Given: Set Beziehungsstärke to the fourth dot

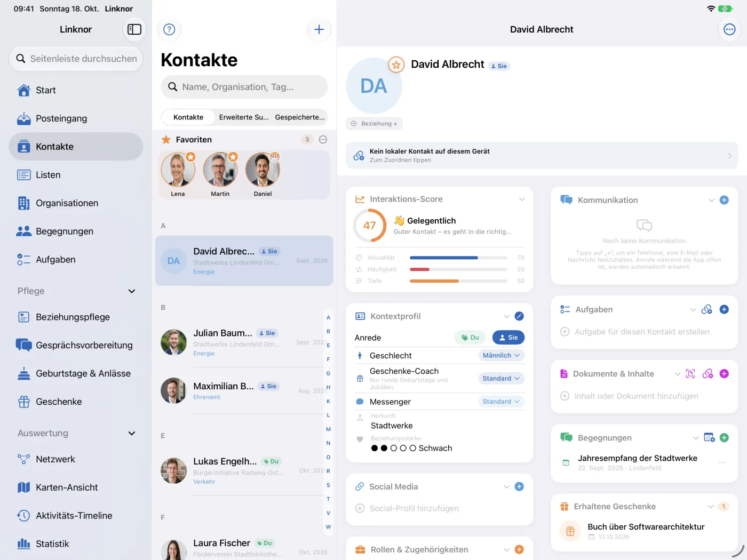Looking at the screenshot, I should tap(403, 449).
